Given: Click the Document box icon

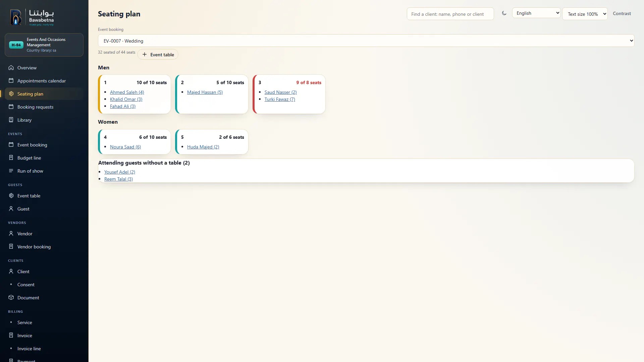Looking at the screenshot, I should coord(11,298).
